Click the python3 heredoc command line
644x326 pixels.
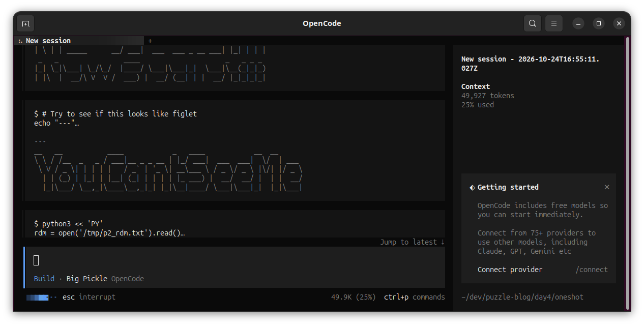coord(69,224)
